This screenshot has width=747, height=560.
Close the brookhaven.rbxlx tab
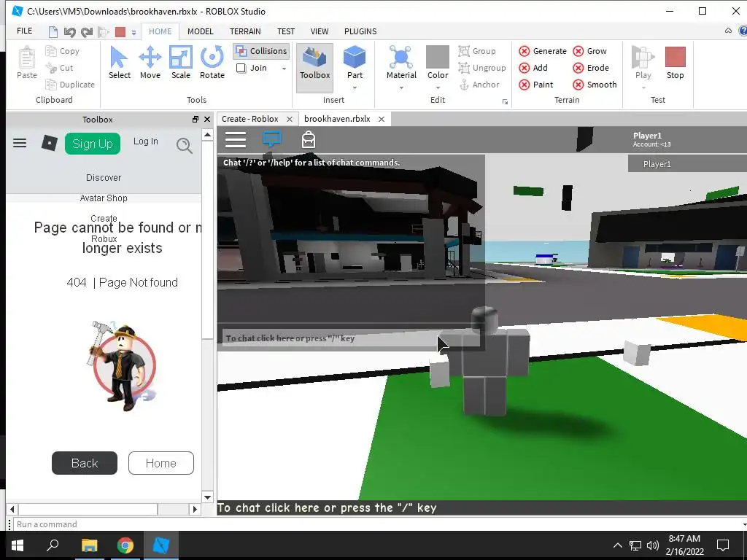(x=381, y=119)
